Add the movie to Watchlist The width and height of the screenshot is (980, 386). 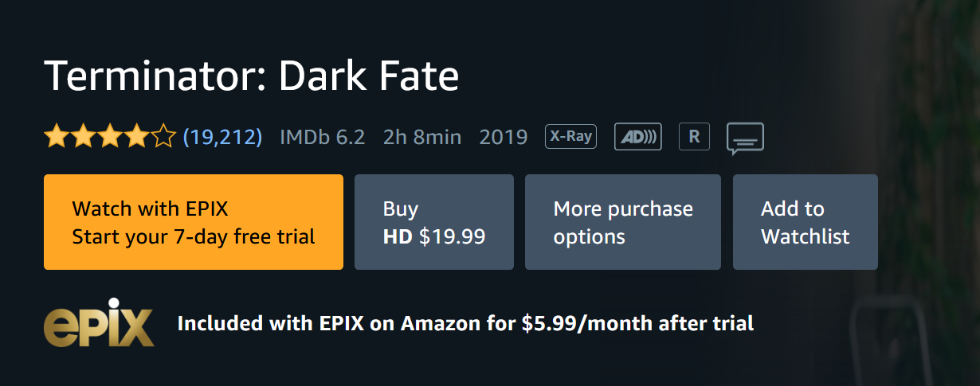pos(805,222)
